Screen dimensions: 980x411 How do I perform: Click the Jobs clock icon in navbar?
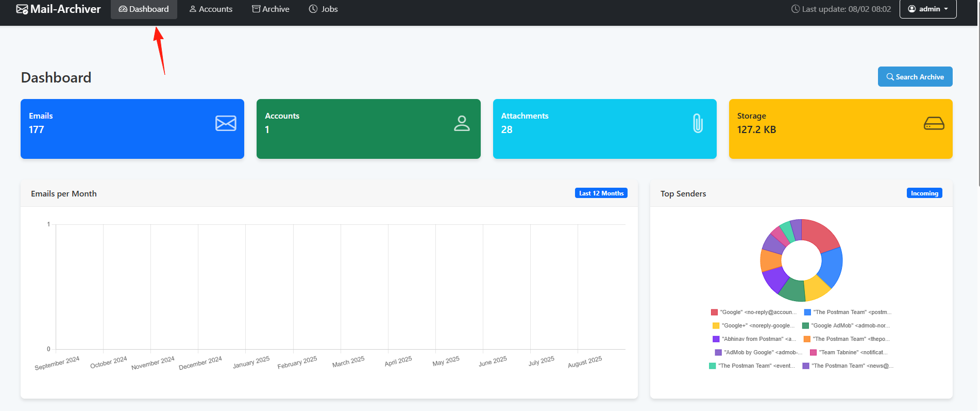tap(313, 9)
